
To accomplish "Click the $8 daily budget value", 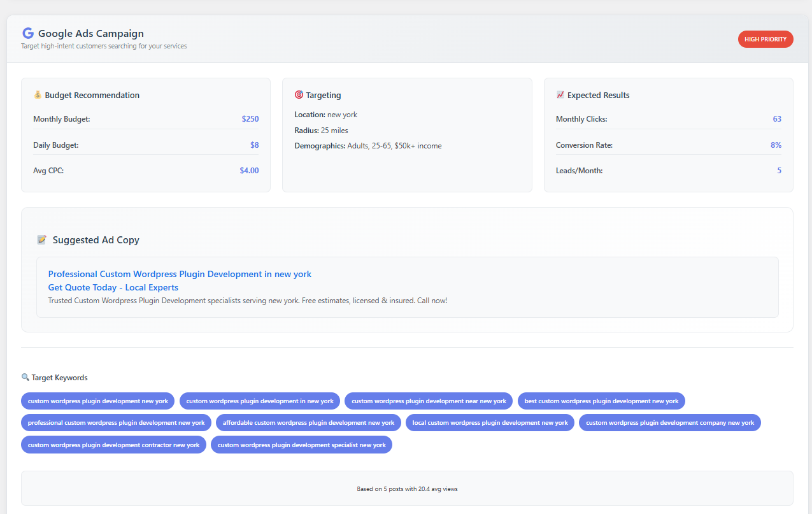I will (255, 145).
